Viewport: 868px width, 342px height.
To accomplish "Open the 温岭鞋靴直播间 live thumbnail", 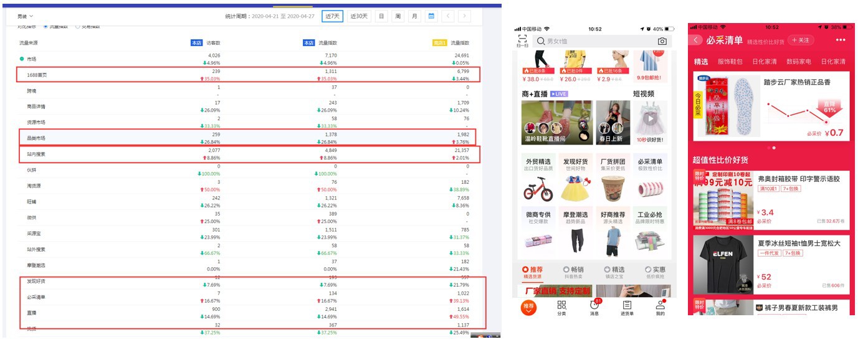I will click(x=548, y=123).
